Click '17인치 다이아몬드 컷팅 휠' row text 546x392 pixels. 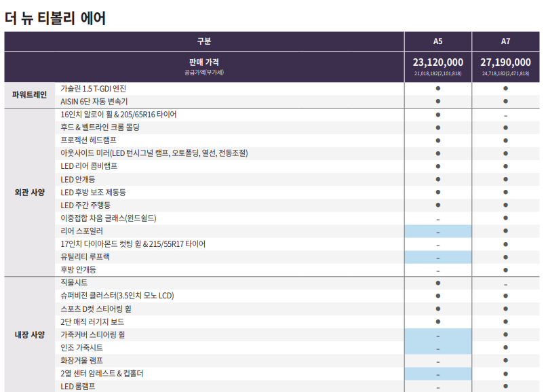coord(133,244)
